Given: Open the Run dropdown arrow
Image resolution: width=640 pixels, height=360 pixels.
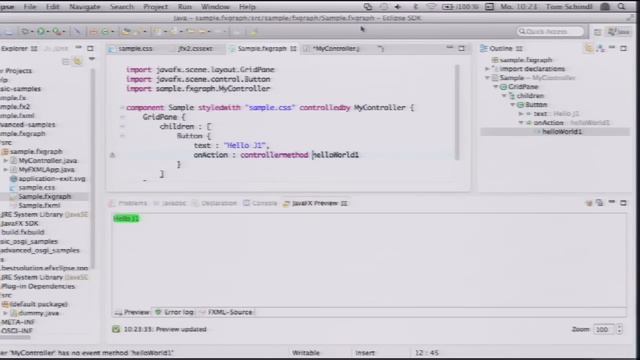Looking at the screenshot, I should (x=48, y=32).
